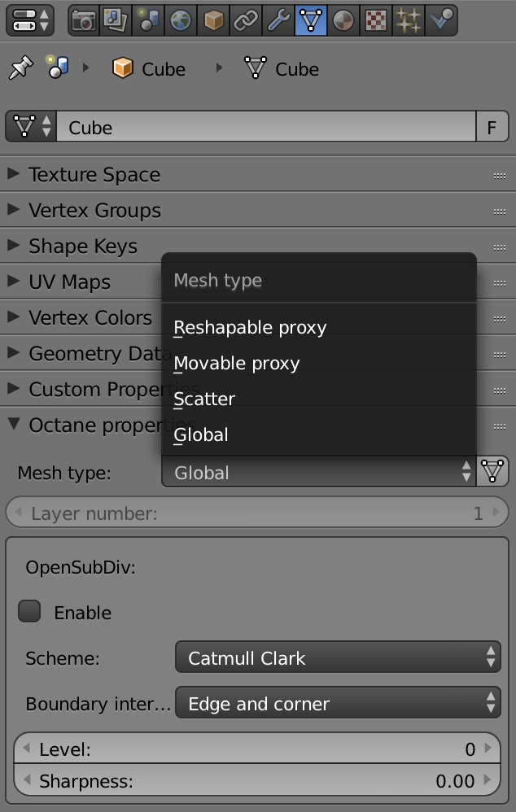Open the Render properties tab (camera icon)
The image size is (516, 812).
83,20
